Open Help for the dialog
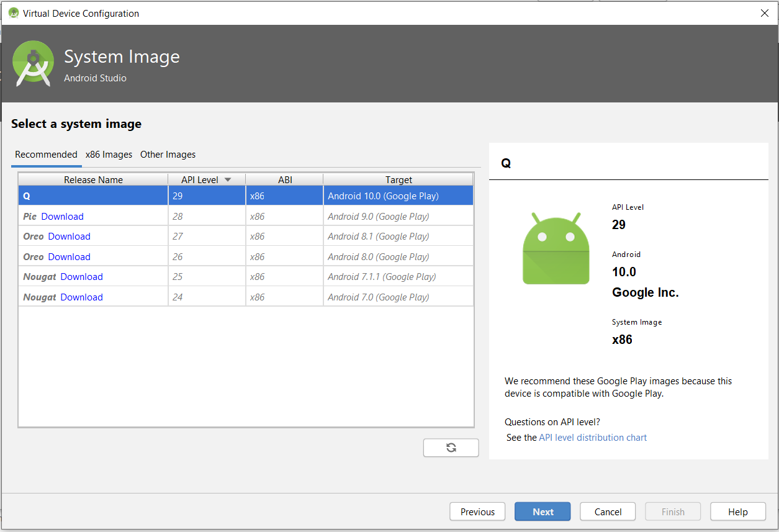 tap(737, 512)
